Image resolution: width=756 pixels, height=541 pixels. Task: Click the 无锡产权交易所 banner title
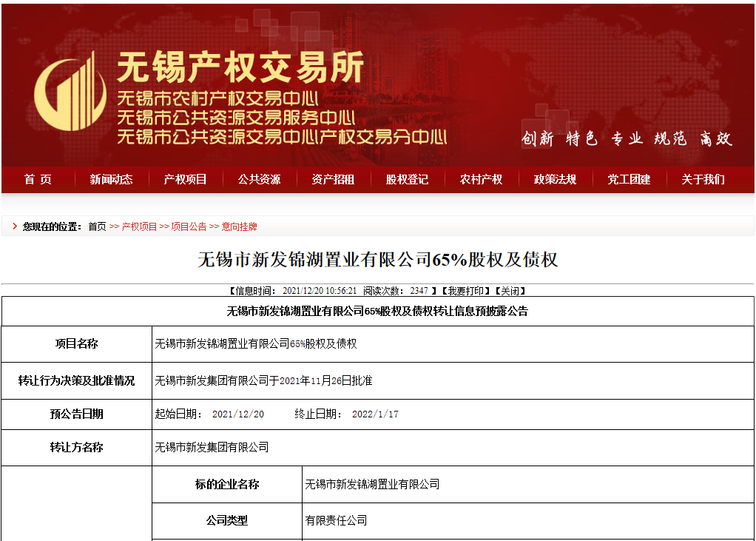point(240,69)
